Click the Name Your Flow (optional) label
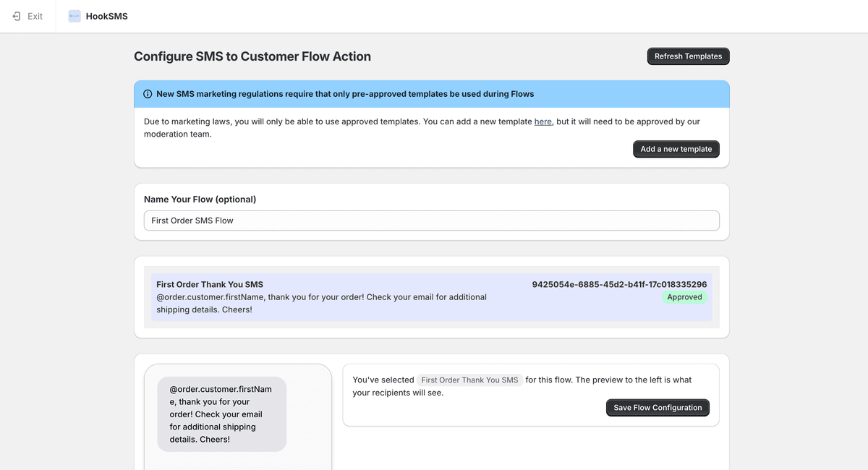This screenshot has height=470, width=868. (x=200, y=200)
